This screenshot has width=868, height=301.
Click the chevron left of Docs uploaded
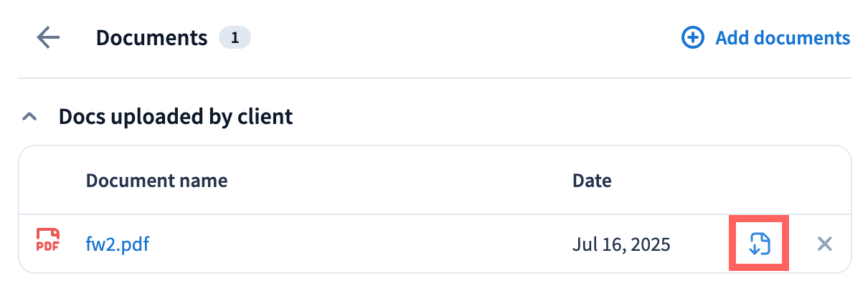(x=29, y=116)
